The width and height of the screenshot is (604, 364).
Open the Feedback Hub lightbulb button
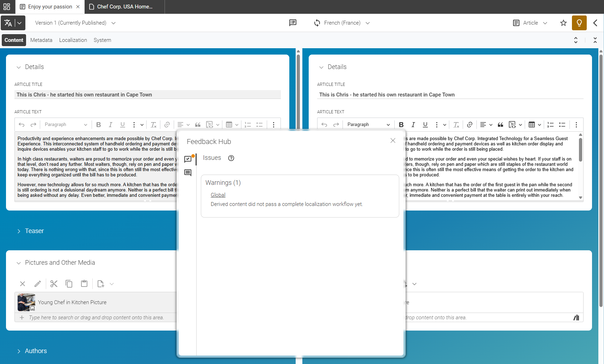[579, 23]
